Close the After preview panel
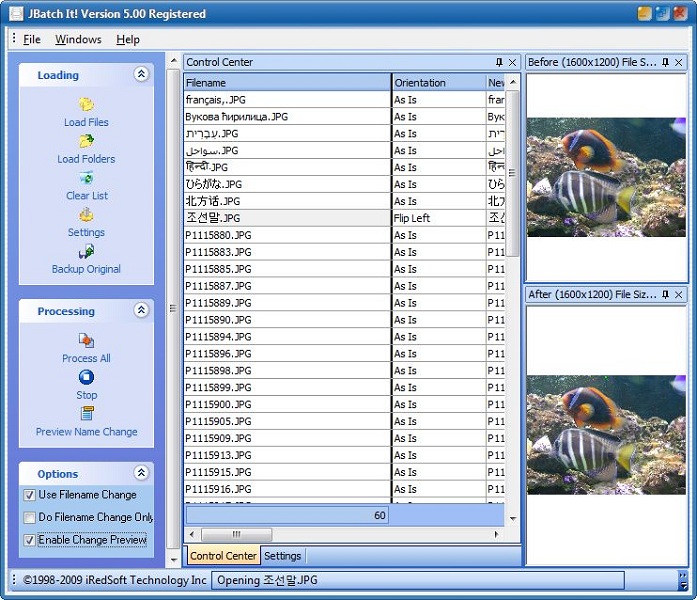Screen dimensions: 697x600 pos(679,294)
